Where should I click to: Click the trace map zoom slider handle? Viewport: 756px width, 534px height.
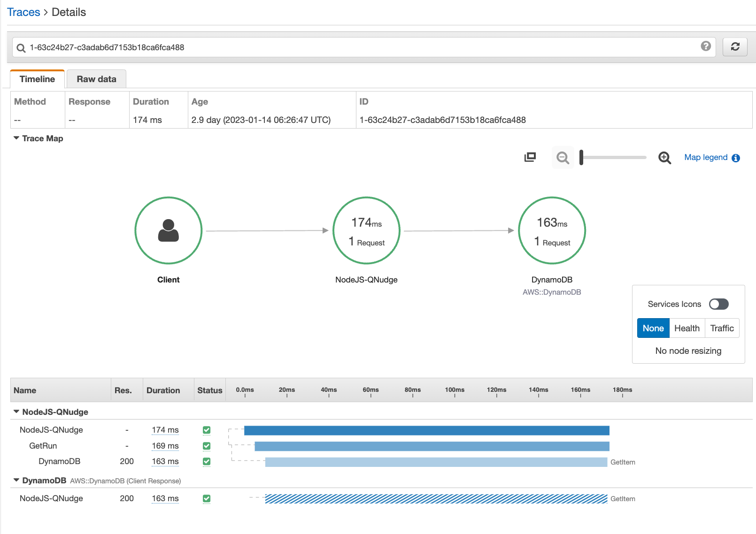point(581,158)
